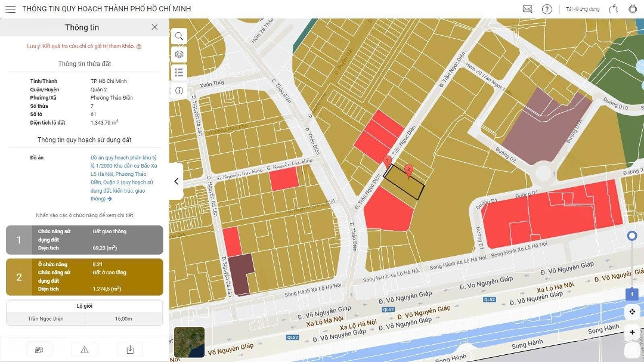Open the planning project link Đồ án quy hoạch
The image size is (644, 362).
point(119,178)
